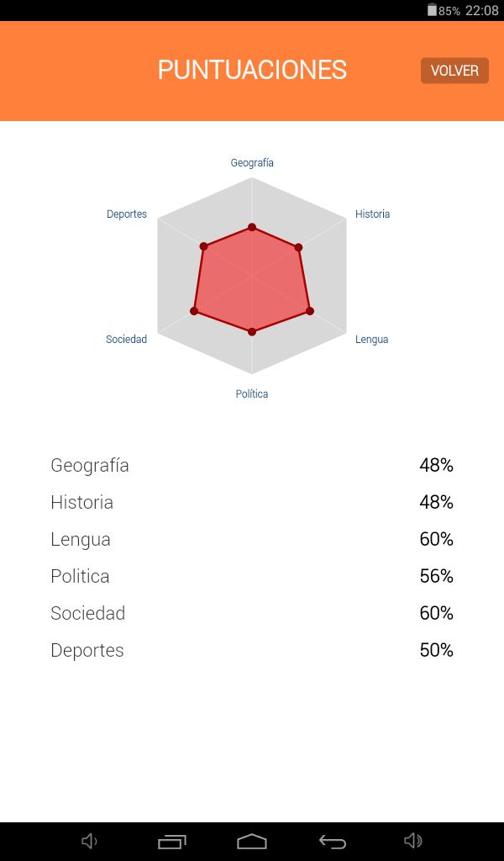Viewport: 504px width, 861px height.
Task: Tap the Lengua label on the radar chart
Action: (x=371, y=340)
